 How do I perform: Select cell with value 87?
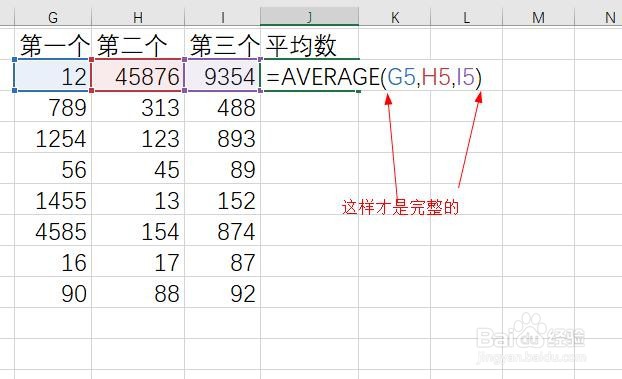(x=223, y=261)
